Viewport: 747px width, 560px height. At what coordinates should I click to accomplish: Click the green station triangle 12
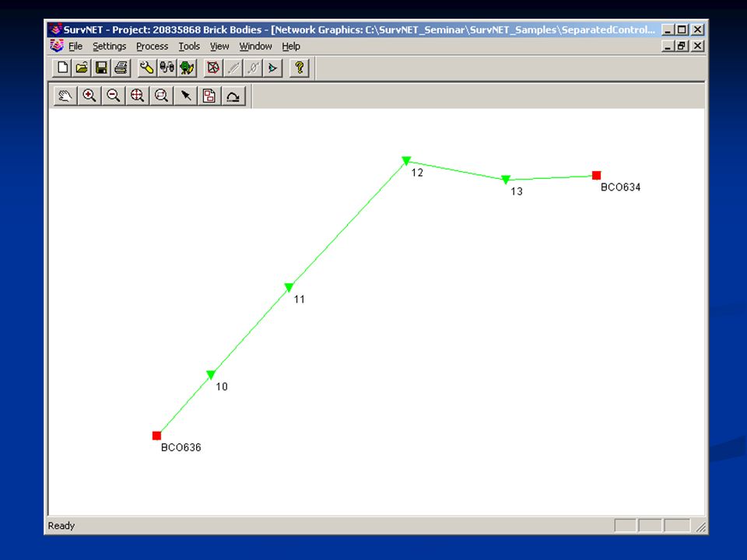coord(406,160)
